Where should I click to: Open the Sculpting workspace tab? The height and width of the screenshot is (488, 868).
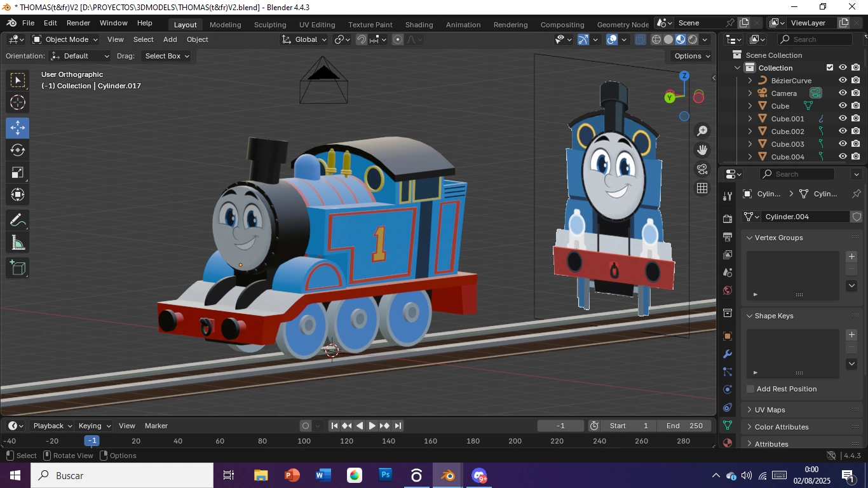click(270, 25)
